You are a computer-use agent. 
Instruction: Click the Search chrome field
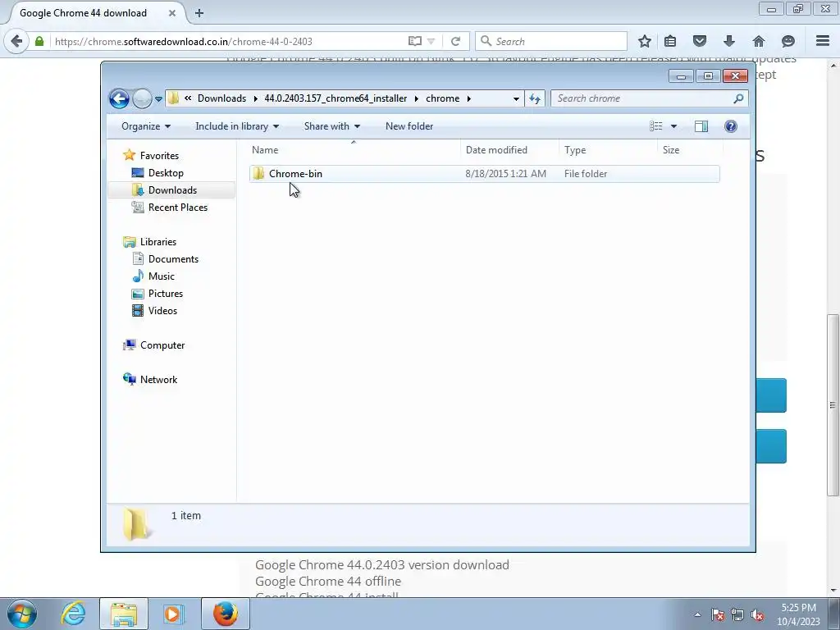641,98
